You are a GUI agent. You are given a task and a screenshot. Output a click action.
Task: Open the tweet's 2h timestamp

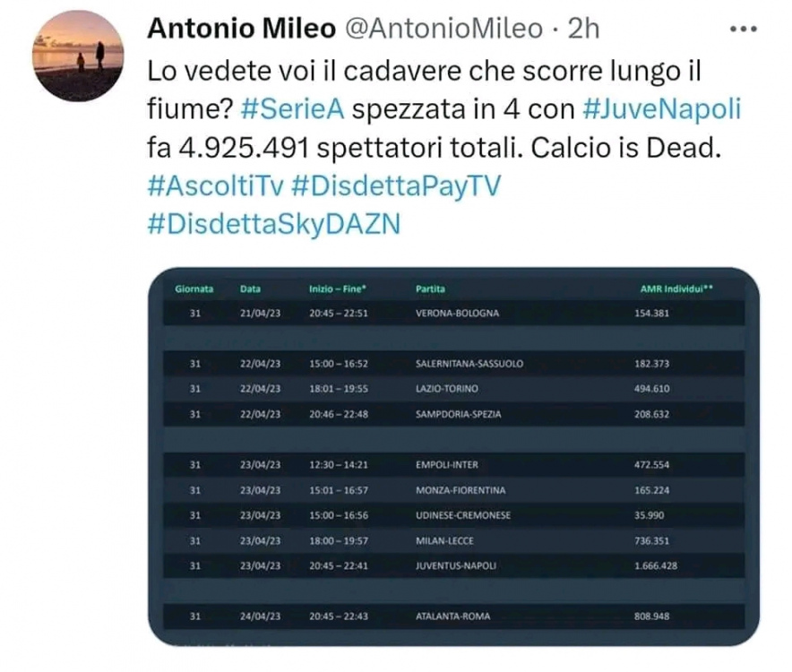pos(583,29)
